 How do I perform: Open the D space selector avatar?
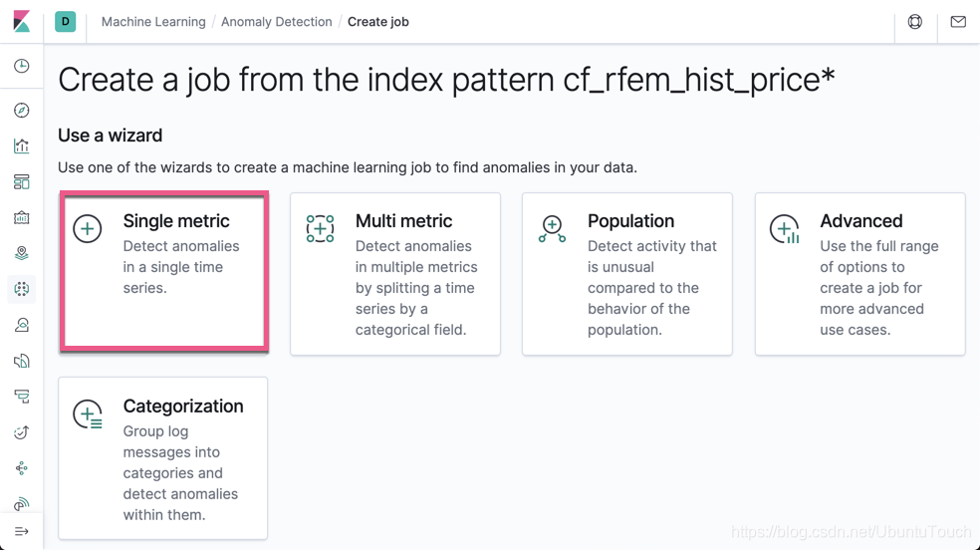tap(66, 21)
